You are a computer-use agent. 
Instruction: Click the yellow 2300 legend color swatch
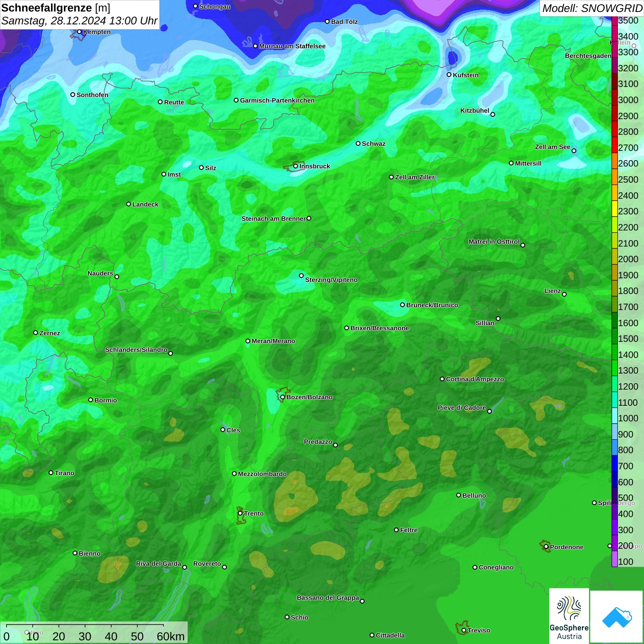click(615, 208)
